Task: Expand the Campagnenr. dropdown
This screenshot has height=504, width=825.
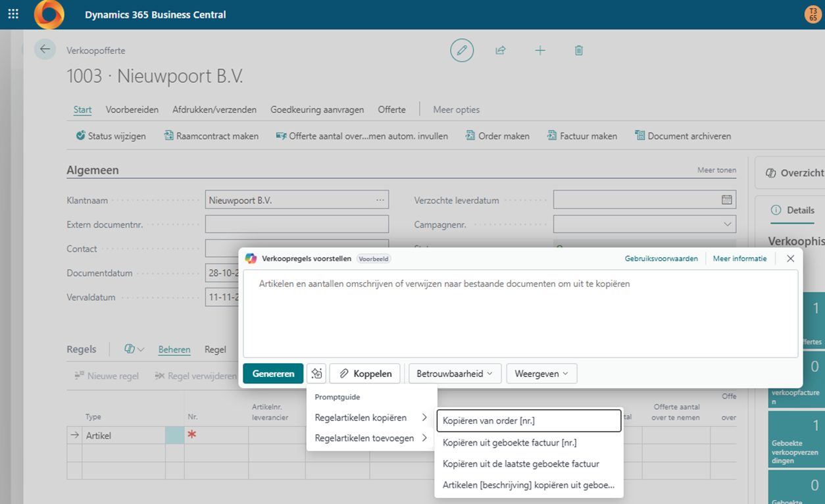Action: 727,224
